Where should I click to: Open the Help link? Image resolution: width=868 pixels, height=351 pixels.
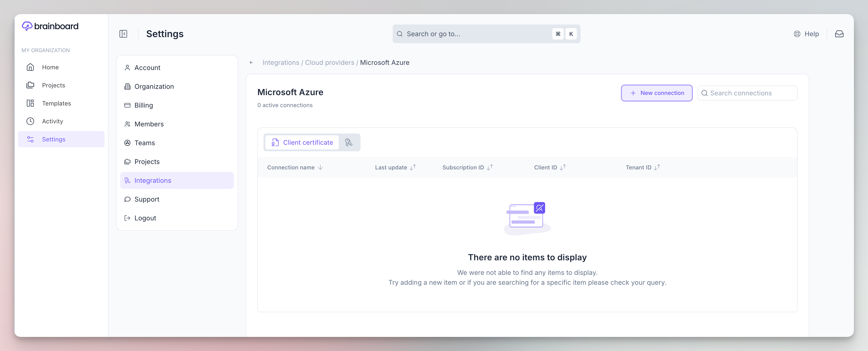(x=806, y=34)
